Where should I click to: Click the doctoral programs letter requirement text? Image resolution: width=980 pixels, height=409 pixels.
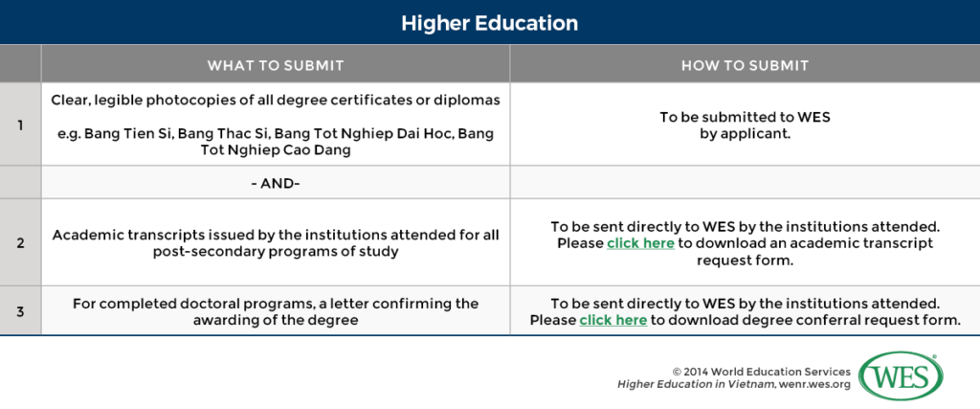(276, 311)
